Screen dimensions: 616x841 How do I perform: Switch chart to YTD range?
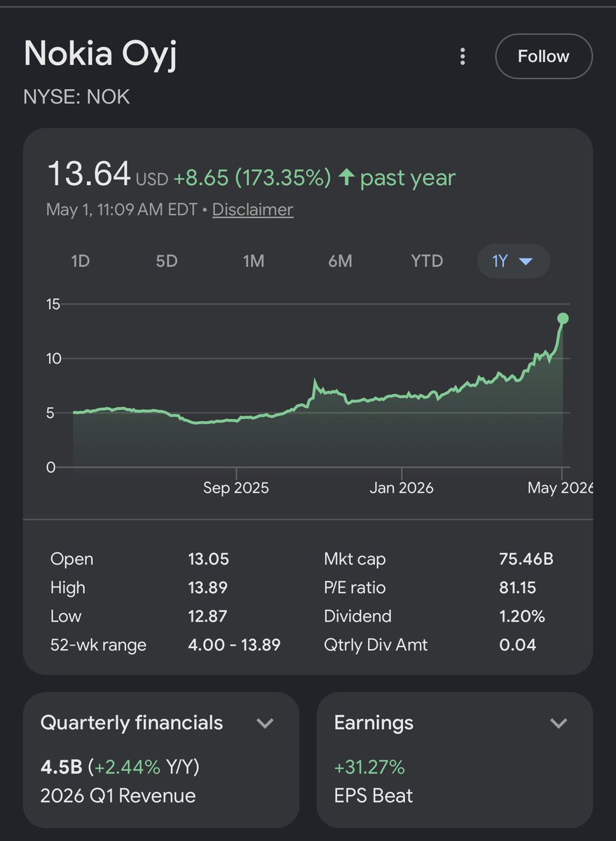point(427,261)
